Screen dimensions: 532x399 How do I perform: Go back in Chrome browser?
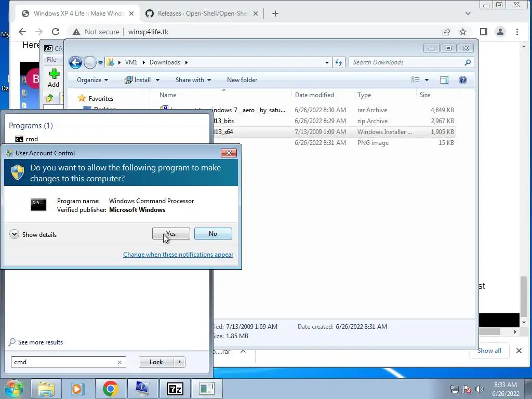[22, 32]
